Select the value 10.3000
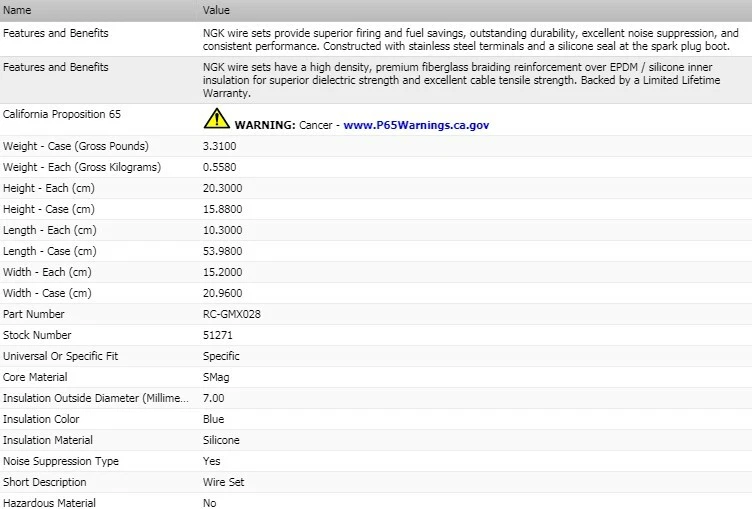The height and width of the screenshot is (509, 752). (223, 231)
